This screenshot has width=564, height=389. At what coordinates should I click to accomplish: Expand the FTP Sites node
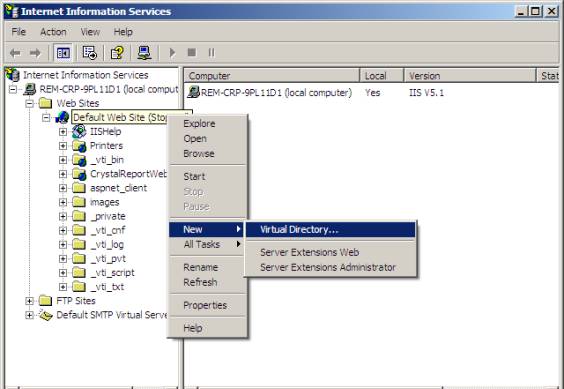(x=29, y=301)
